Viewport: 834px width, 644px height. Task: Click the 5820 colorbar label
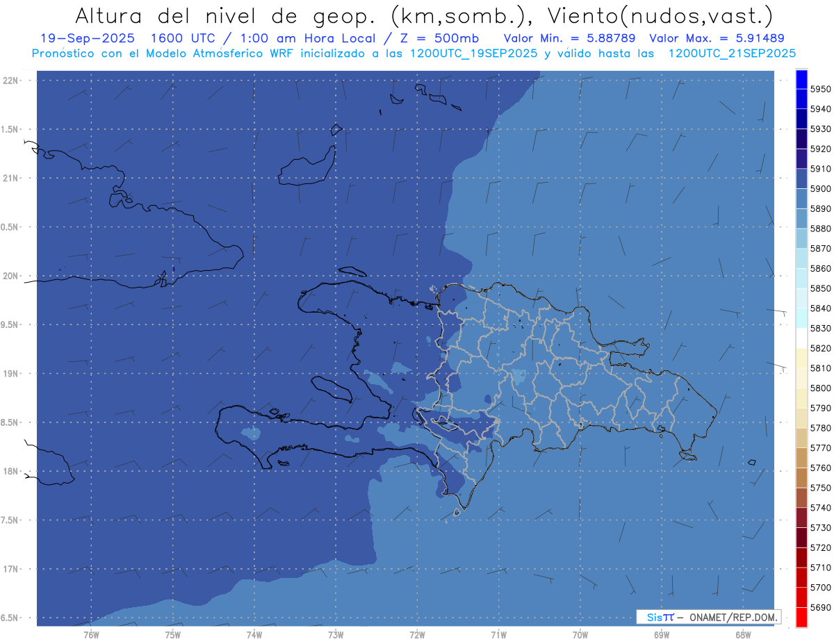point(820,348)
